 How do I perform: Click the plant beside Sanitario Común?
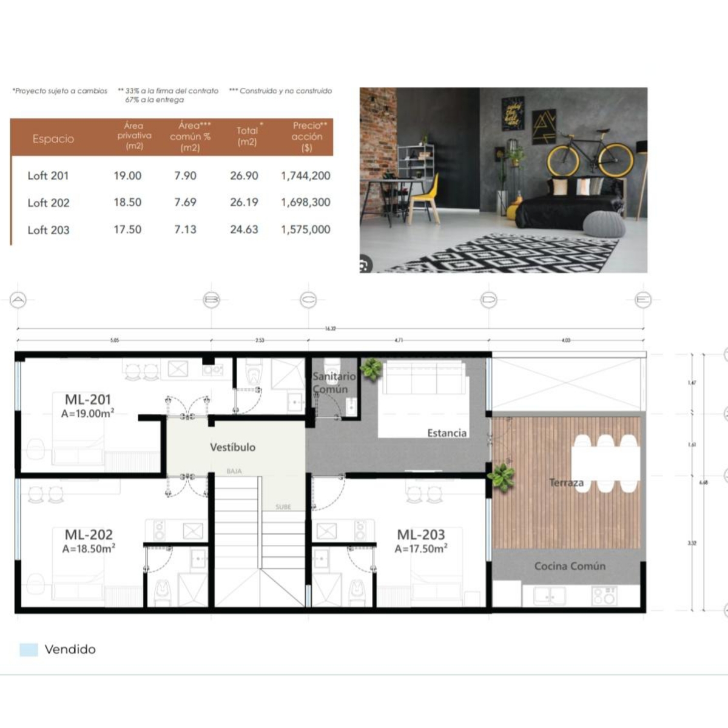coord(371,368)
